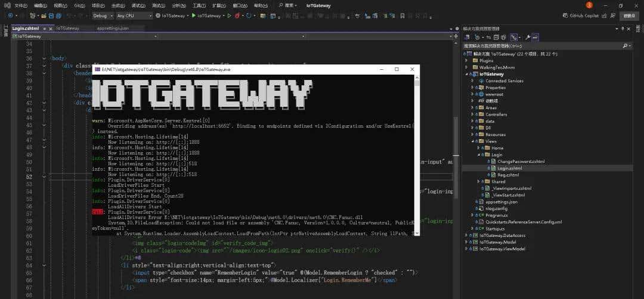The width and height of the screenshot is (644, 299).
Task: Click the bookmark icon in the toolbar
Action: [x=402, y=16]
